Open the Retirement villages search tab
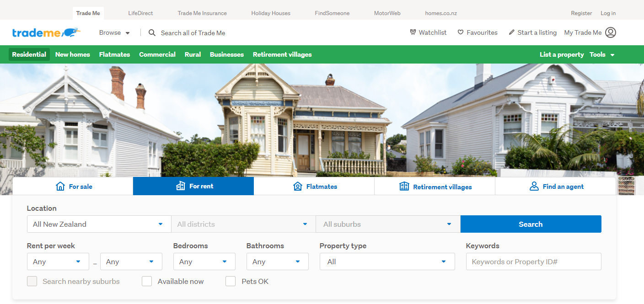 click(x=435, y=186)
